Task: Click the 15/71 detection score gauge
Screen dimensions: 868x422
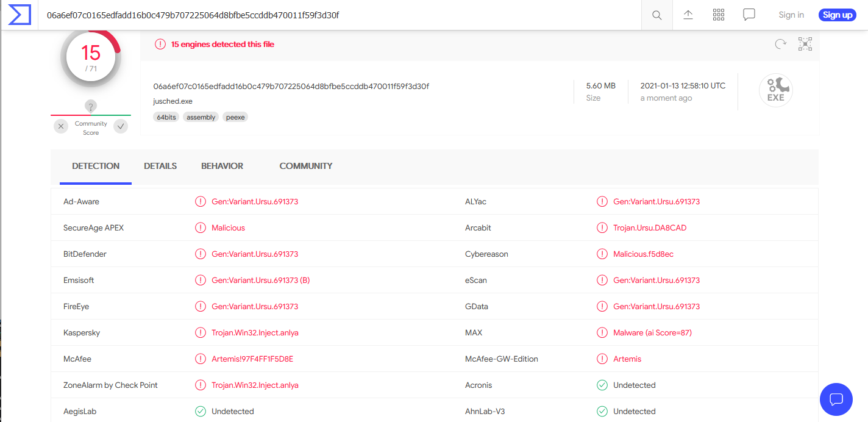Action: pos(91,58)
